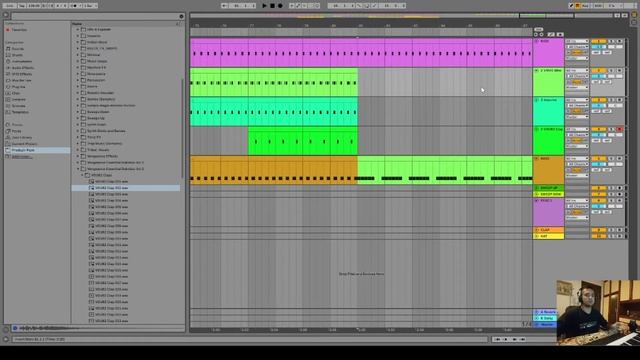The image size is (640, 360).
Task: Click the Arrangement Record button
Action: tap(280, 6)
